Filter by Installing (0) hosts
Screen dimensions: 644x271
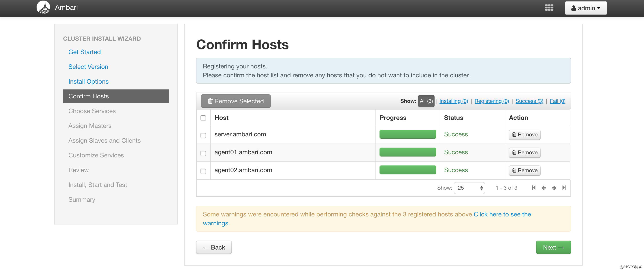pos(454,101)
